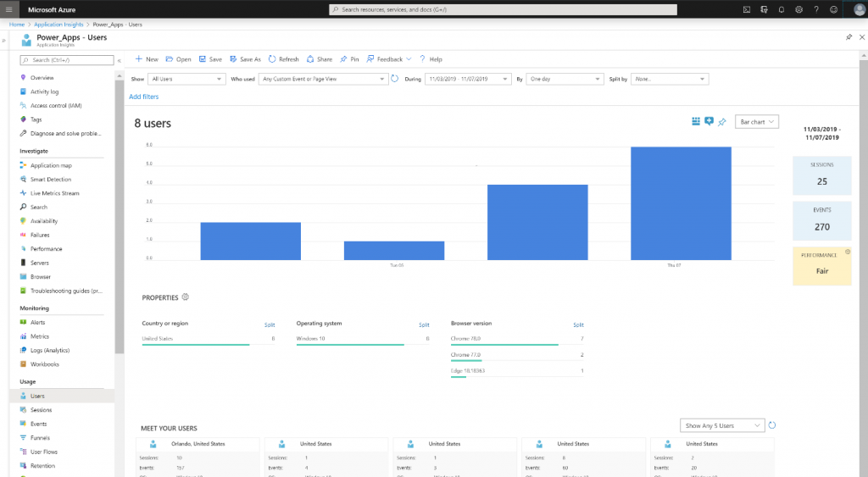Click Save in the toolbar
The height and width of the screenshot is (477, 868).
click(210, 59)
